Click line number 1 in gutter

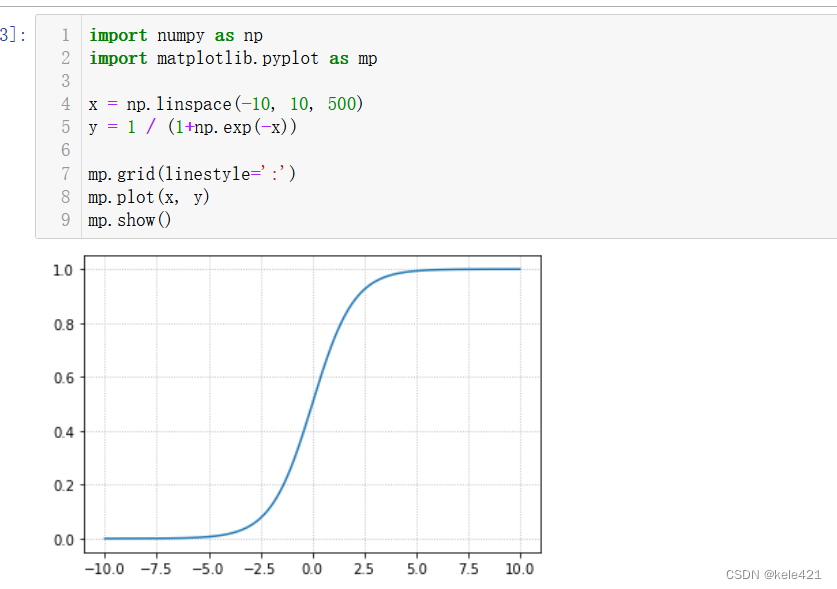65,35
